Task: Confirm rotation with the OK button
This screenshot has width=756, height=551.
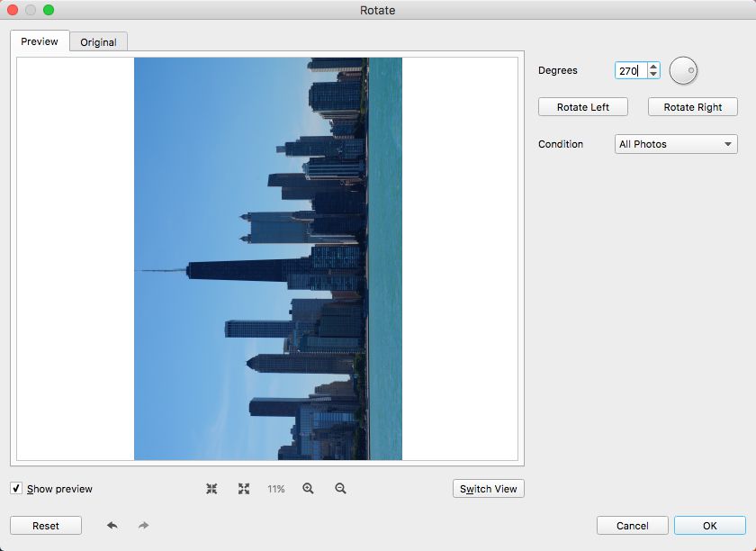Action: (710, 526)
